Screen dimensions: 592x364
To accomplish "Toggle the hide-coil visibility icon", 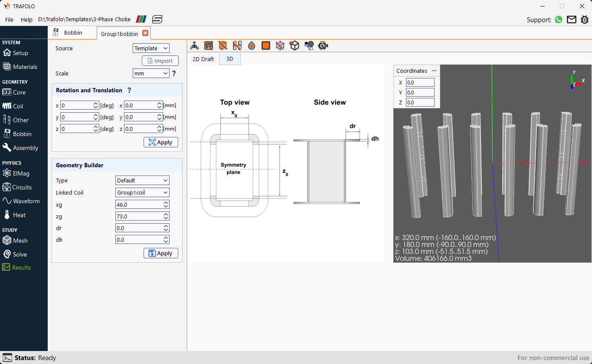I will click(223, 45).
